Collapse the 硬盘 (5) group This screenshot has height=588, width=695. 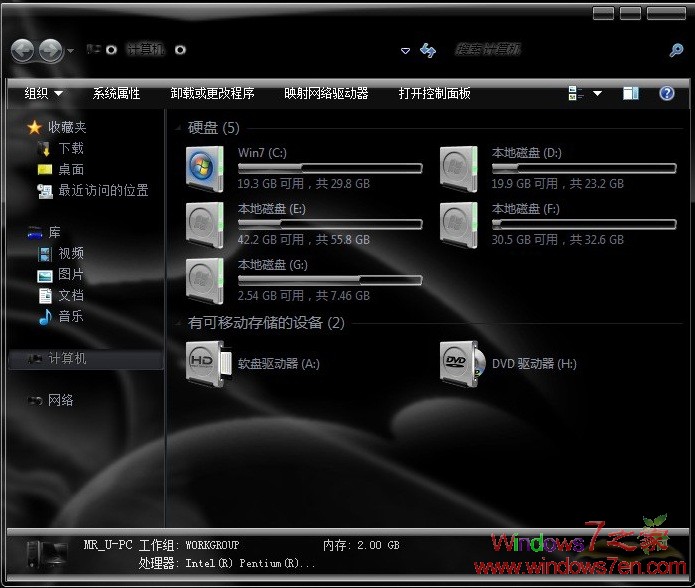tap(178, 128)
